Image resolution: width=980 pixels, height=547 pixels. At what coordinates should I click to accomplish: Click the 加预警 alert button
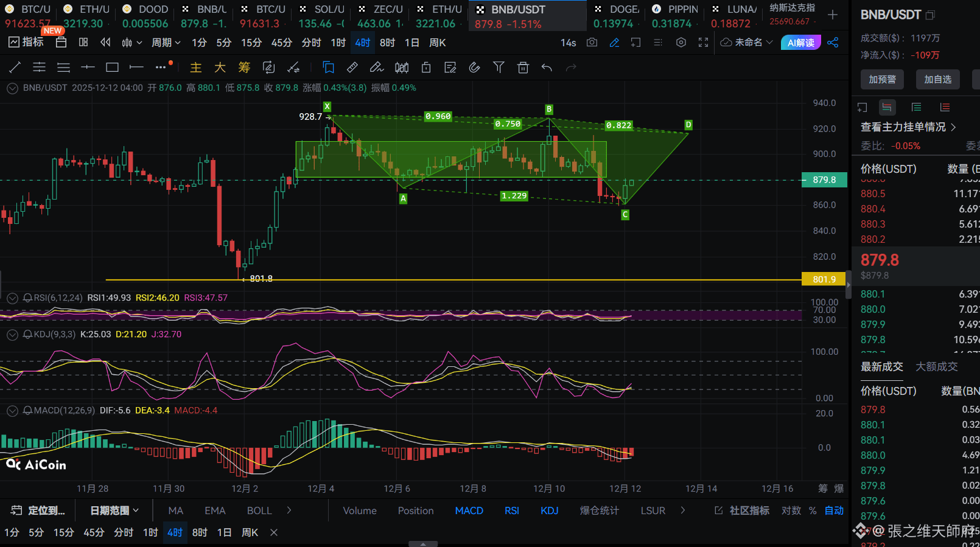[882, 79]
